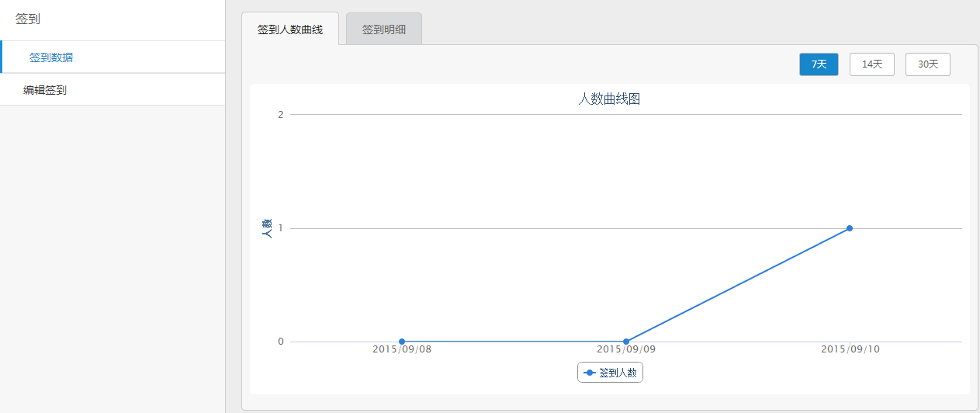Click the data point for 2015/09/08
Image resolution: width=980 pixels, height=413 pixels.
(402, 342)
